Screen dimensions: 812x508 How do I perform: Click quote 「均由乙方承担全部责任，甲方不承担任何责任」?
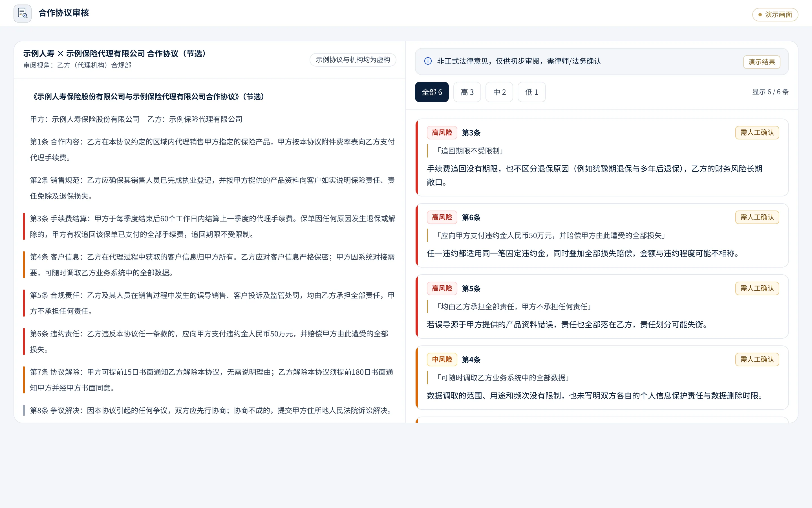coord(514,307)
